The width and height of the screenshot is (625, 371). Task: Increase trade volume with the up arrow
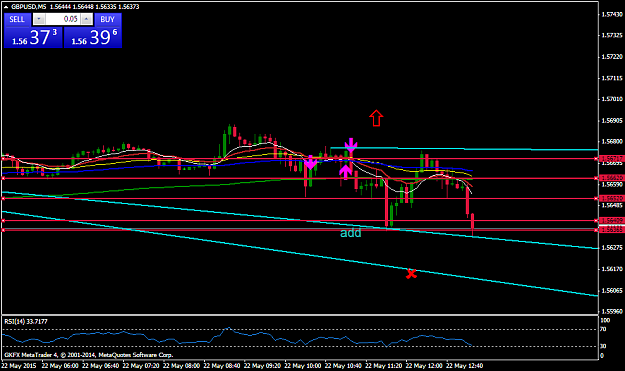(x=86, y=19)
